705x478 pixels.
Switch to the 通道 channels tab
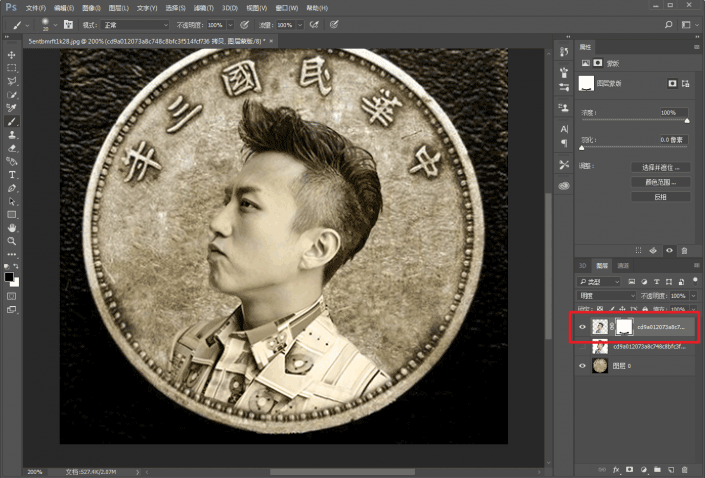623,265
